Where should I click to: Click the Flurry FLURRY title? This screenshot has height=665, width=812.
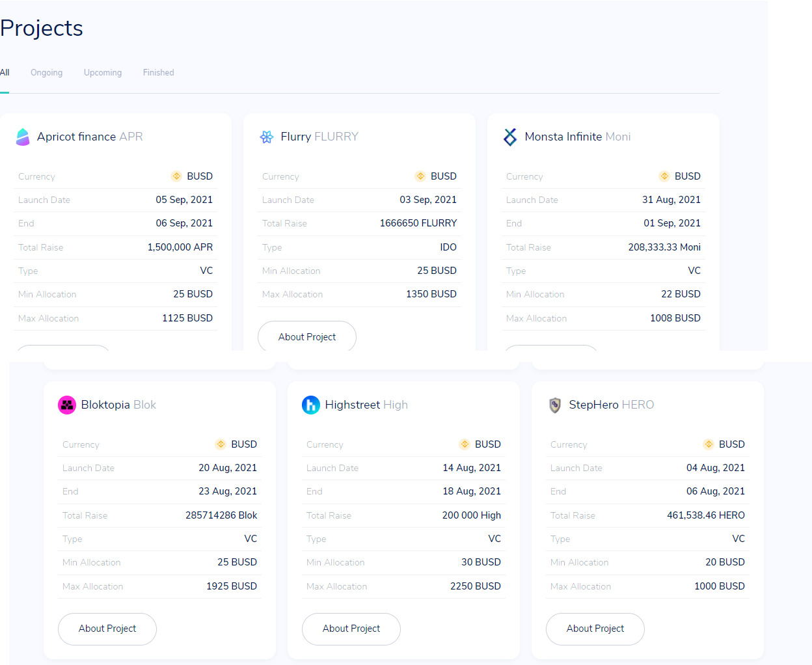[319, 137]
